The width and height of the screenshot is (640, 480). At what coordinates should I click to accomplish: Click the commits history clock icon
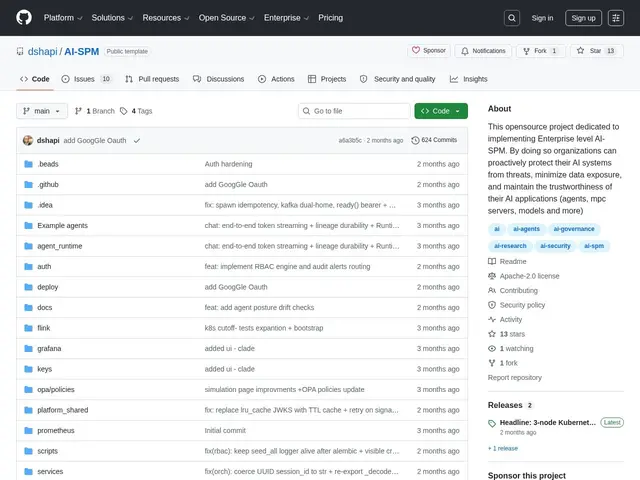415,140
